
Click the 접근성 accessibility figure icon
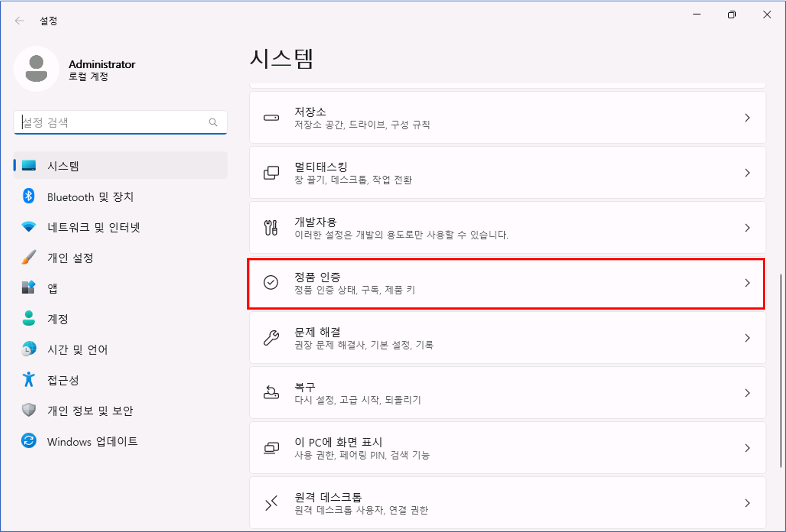click(29, 379)
